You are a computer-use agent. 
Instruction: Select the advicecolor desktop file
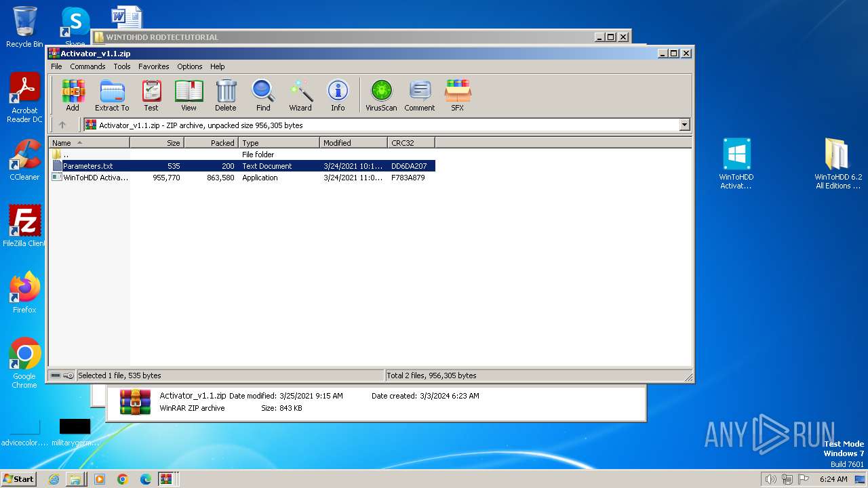[24, 432]
